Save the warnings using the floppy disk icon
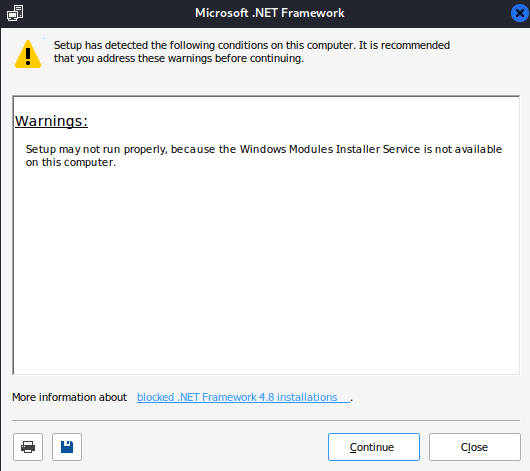Viewport: 530px width, 471px height. click(67, 447)
